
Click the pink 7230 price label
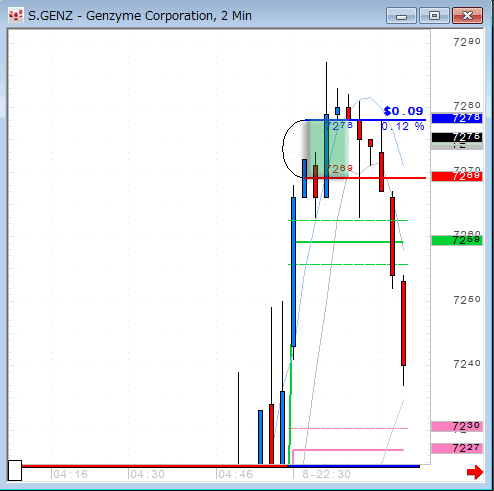(x=457, y=426)
